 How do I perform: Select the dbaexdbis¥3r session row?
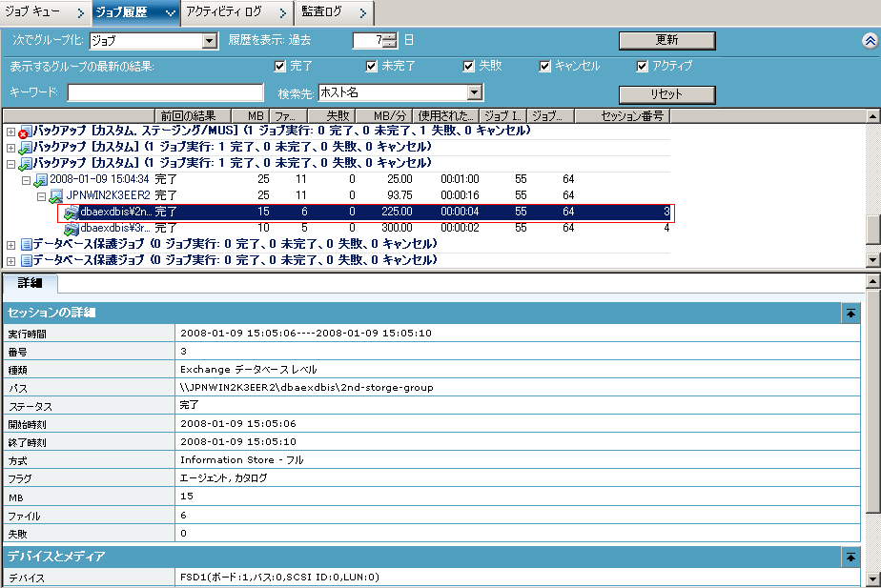pyautogui.click(x=366, y=228)
